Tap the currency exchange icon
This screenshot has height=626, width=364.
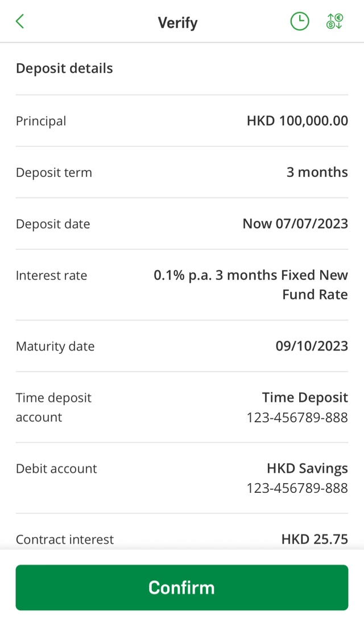[335, 22]
